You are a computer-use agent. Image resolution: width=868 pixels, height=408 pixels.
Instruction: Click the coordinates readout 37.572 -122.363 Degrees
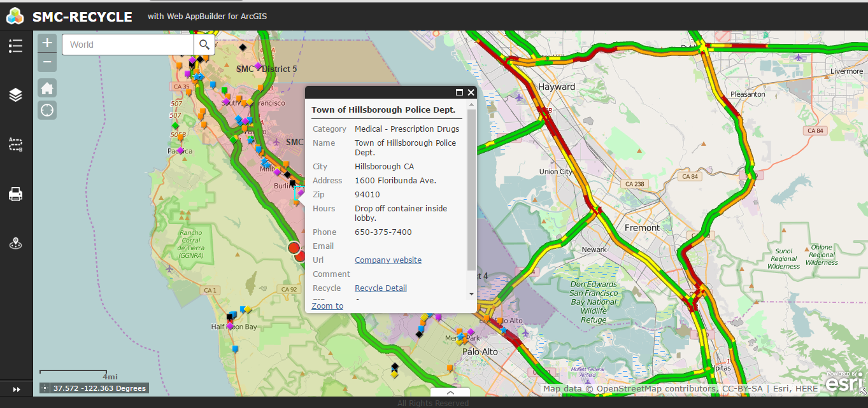pyautogui.click(x=99, y=388)
